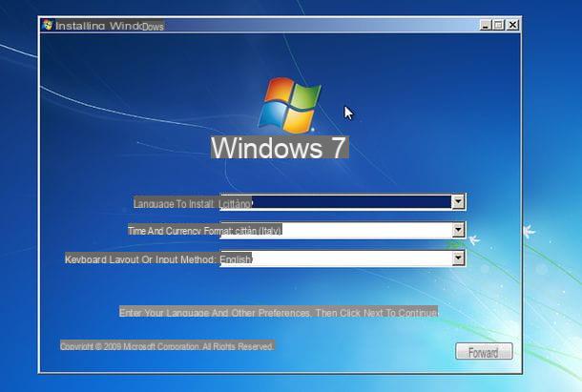Image resolution: width=582 pixels, height=392 pixels.
Task: Click the 'Time And Currency Format' label
Action: tap(180, 231)
